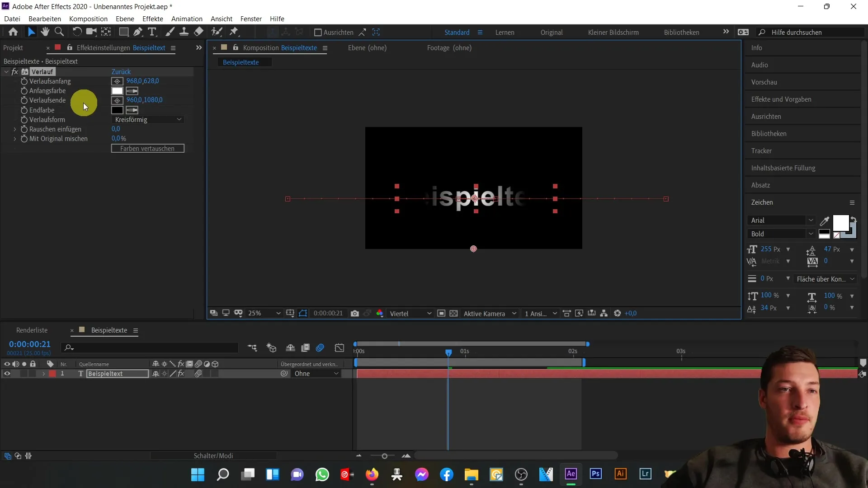Toggle the layer lock icon for Beispieltext

(32, 373)
